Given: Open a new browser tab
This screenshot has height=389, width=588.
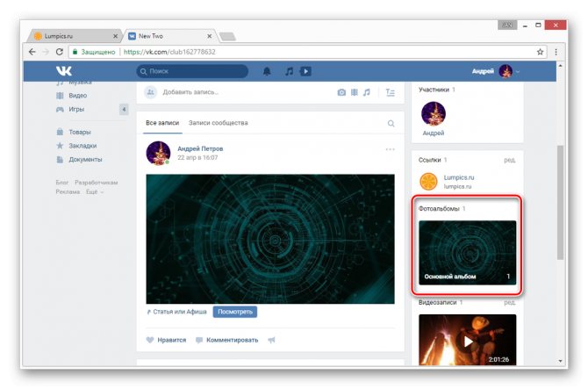Looking at the screenshot, I should coord(227,36).
